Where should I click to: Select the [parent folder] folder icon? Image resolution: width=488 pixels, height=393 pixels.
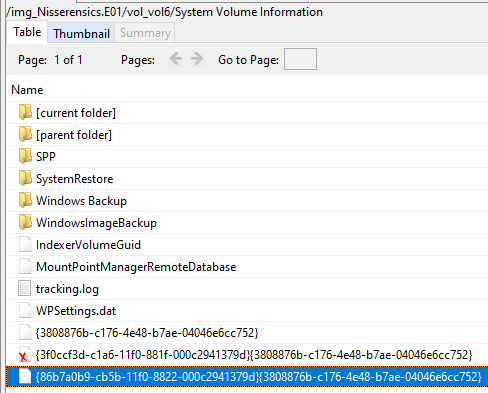tap(25, 134)
